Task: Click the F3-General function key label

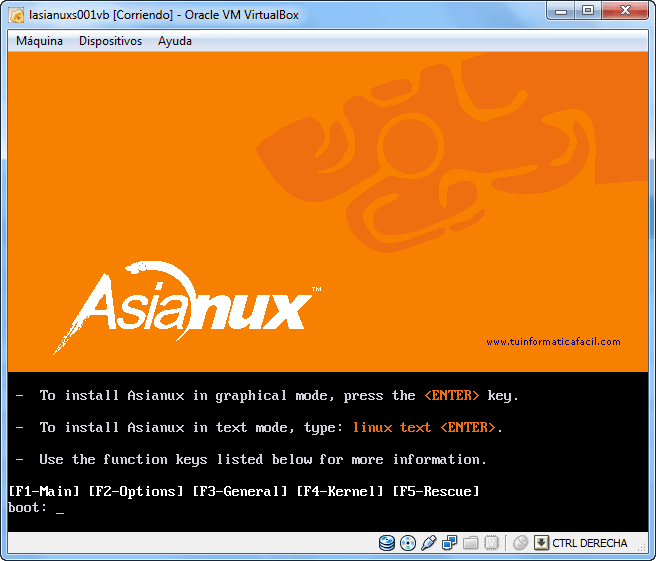Action: 240,491
